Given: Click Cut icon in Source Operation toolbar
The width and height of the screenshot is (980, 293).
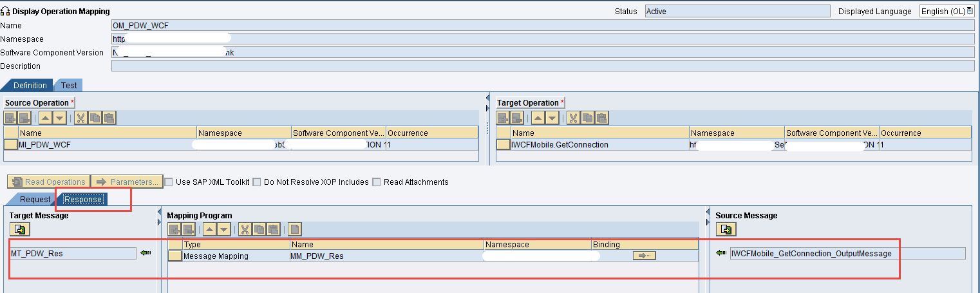Looking at the screenshot, I should [80, 118].
